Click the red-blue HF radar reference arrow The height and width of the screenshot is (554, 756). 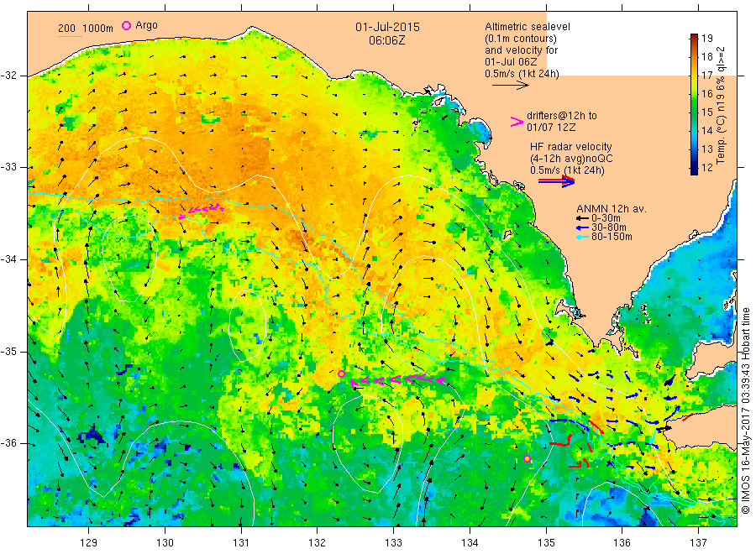[x=556, y=181]
